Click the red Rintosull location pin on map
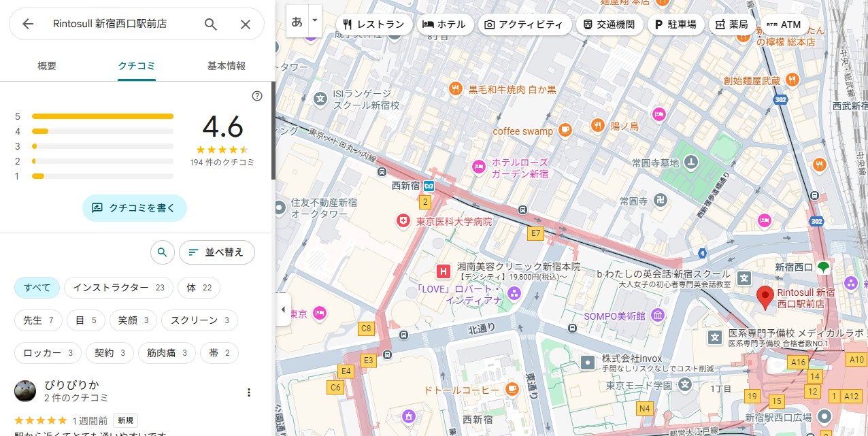This screenshot has width=868, height=436. coord(765,298)
